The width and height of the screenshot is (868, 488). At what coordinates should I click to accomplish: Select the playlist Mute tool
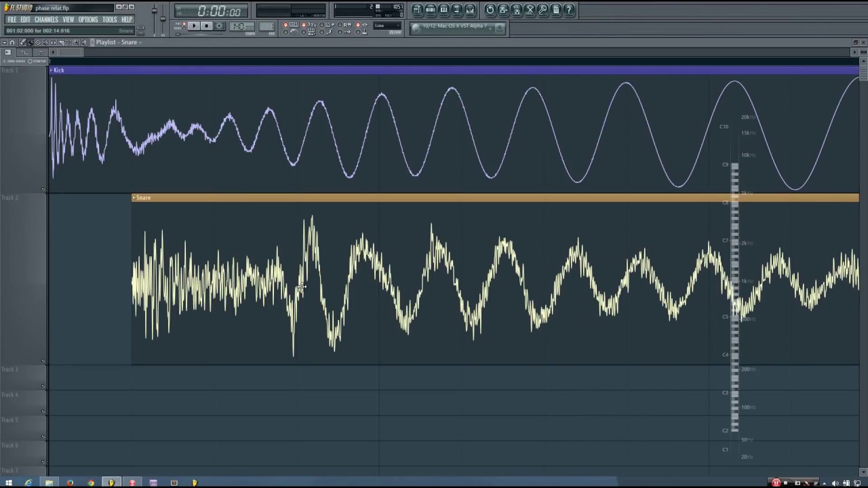(x=45, y=43)
